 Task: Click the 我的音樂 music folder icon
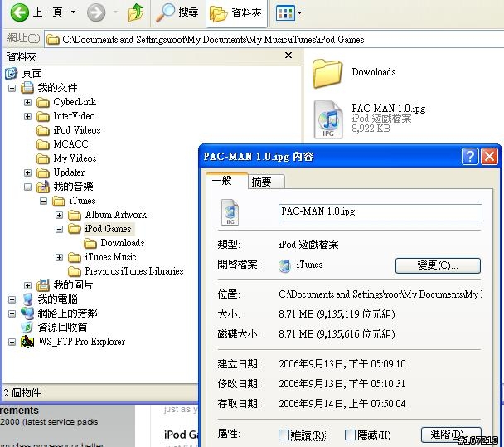point(43,187)
